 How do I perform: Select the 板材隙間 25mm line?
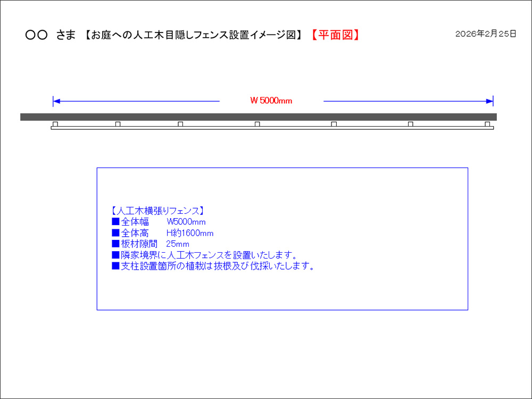click(x=151, y=244)
